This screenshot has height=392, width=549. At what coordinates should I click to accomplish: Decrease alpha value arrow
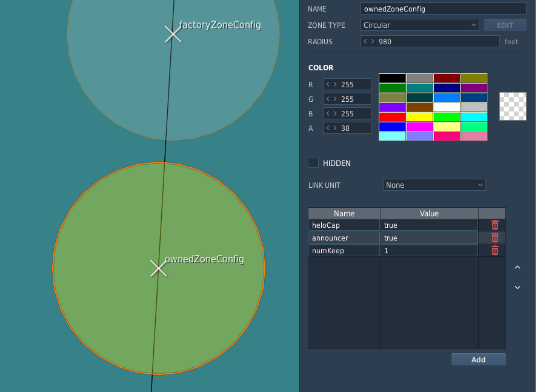coord(328,128)
